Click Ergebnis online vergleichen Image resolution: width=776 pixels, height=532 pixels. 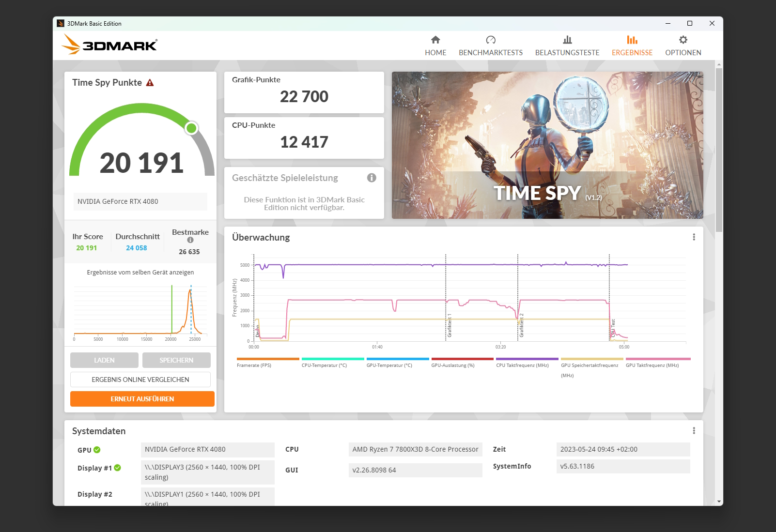click(x=140, y=380)
